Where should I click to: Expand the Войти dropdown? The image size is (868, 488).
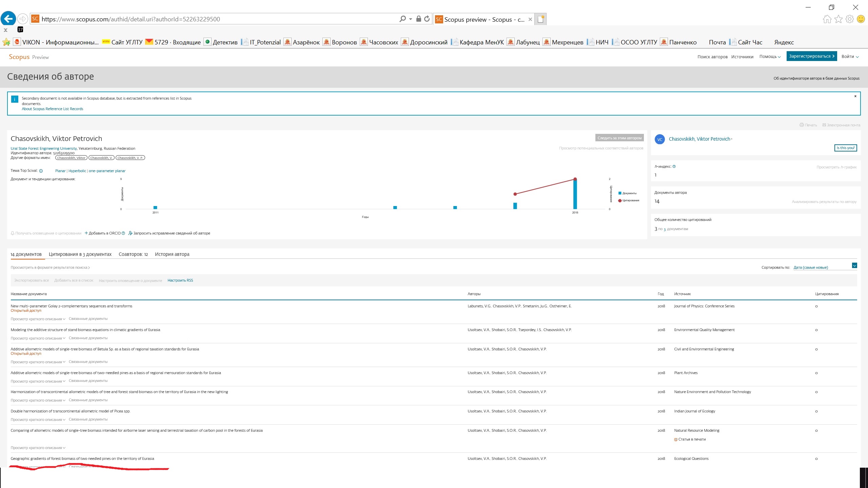(x=850, y=57)
